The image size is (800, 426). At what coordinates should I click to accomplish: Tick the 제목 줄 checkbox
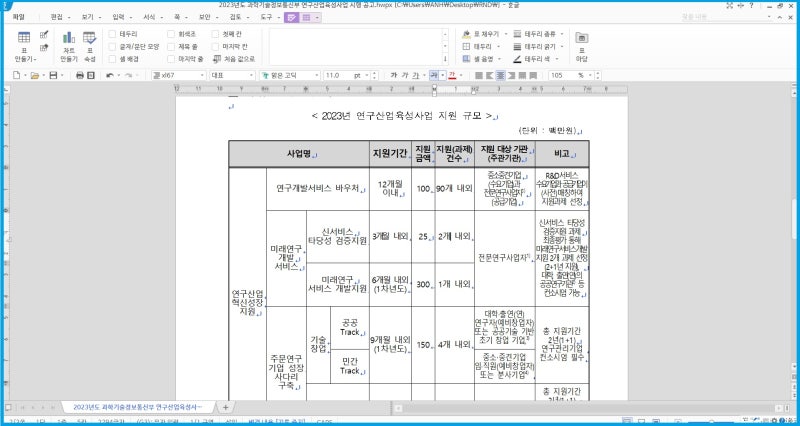pyautogui.click(x=171, y=46)
